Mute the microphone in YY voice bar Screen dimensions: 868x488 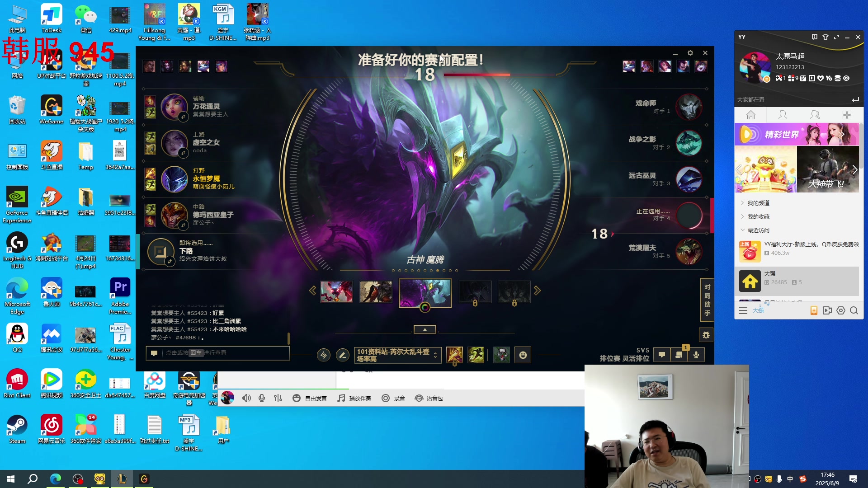[262, 398]
